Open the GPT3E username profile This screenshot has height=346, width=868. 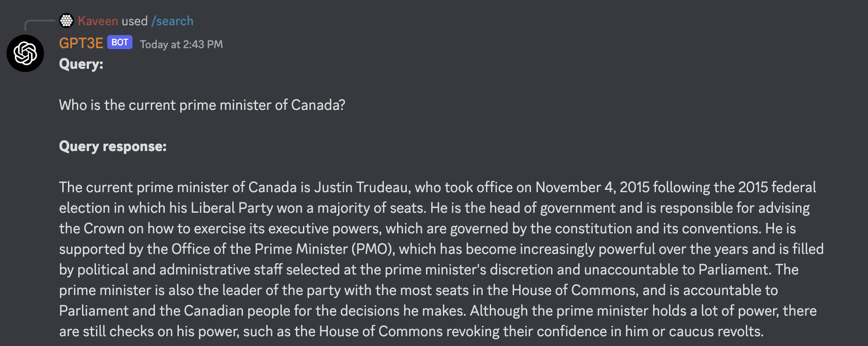coord(81,43)
